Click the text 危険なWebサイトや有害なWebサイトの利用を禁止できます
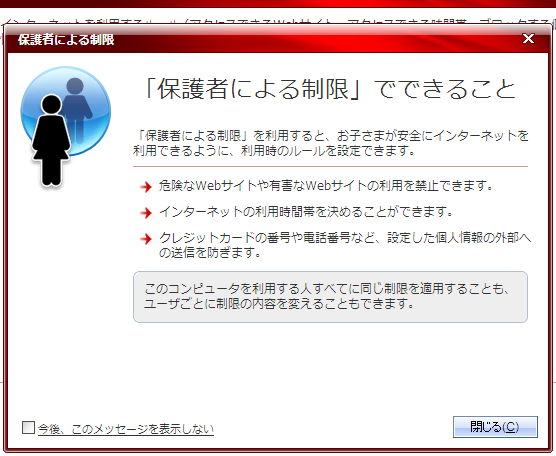Image resolution: width=556 pixels, height=456 pixels. pyautogui.click(x=326, y=186)
